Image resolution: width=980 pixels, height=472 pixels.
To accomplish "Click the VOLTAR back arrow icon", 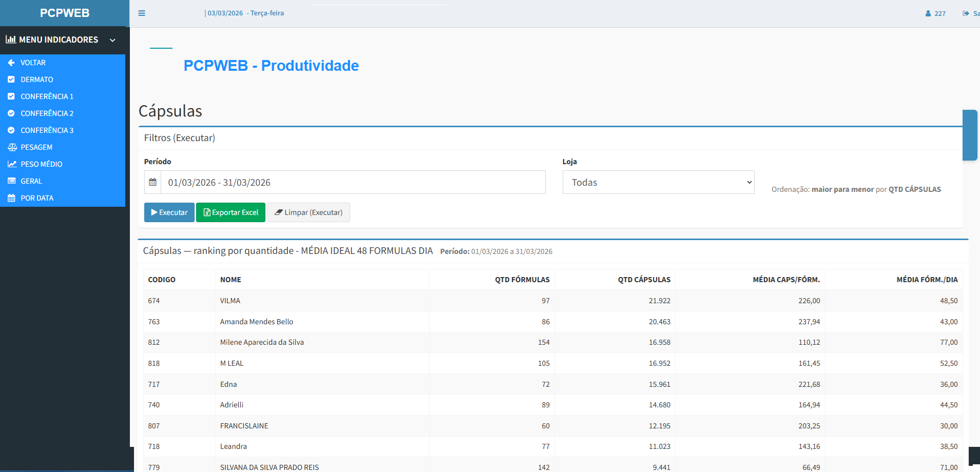I will [11, 63].
